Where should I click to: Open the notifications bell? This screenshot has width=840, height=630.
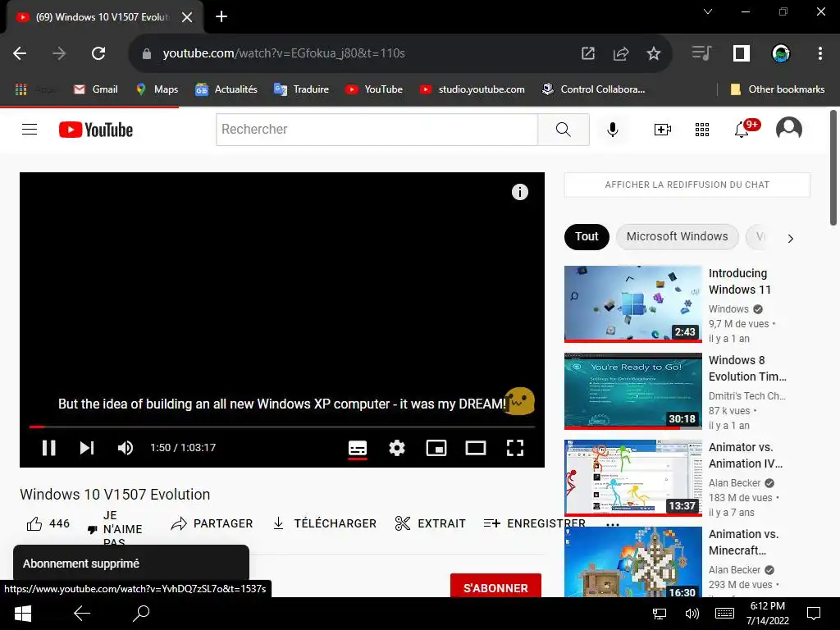742,129
